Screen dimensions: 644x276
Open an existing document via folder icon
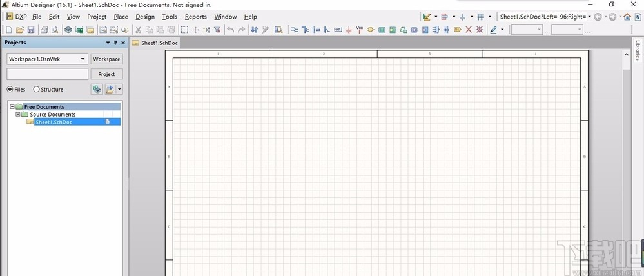click(x=20, y=30)
